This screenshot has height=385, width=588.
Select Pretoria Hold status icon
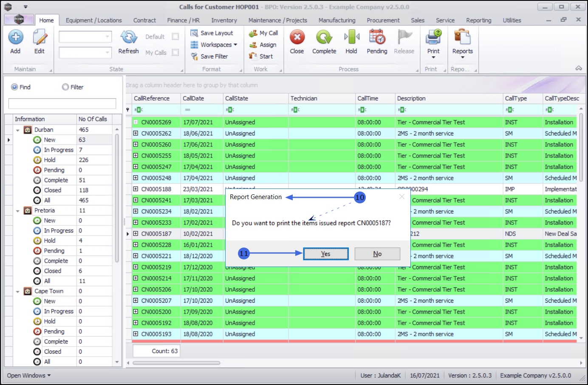point(37,241)
